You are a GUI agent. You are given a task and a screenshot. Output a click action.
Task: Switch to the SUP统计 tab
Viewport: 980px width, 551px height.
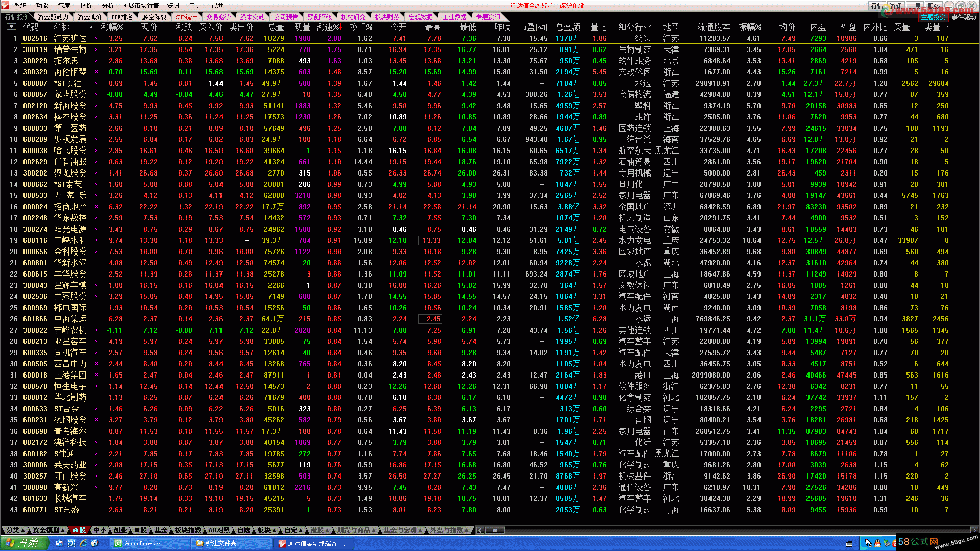186,17
